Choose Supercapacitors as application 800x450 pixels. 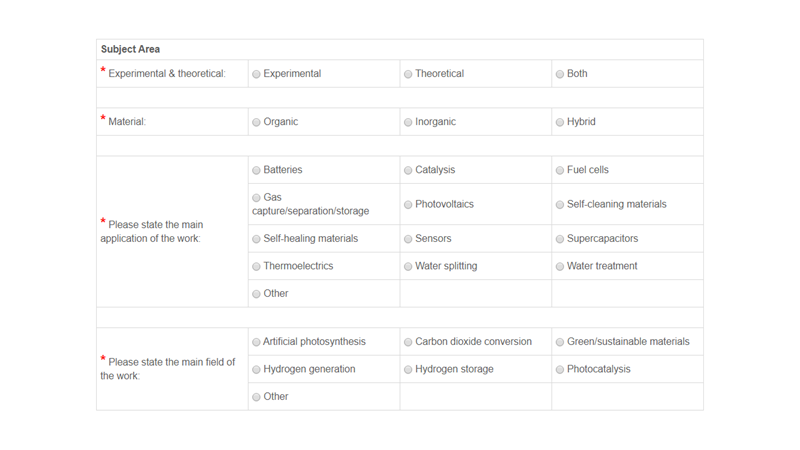(x=560, y=240)
